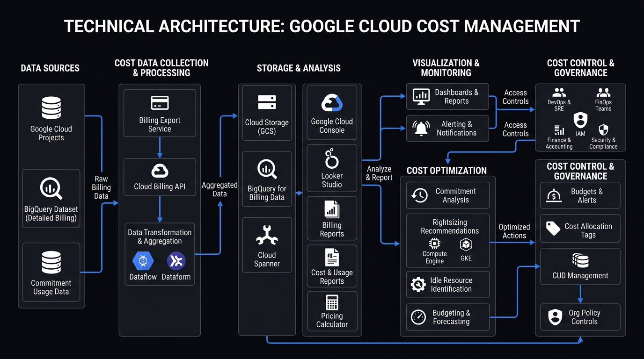Select the Idle Resource Identification gear icon

coord(418,285)
